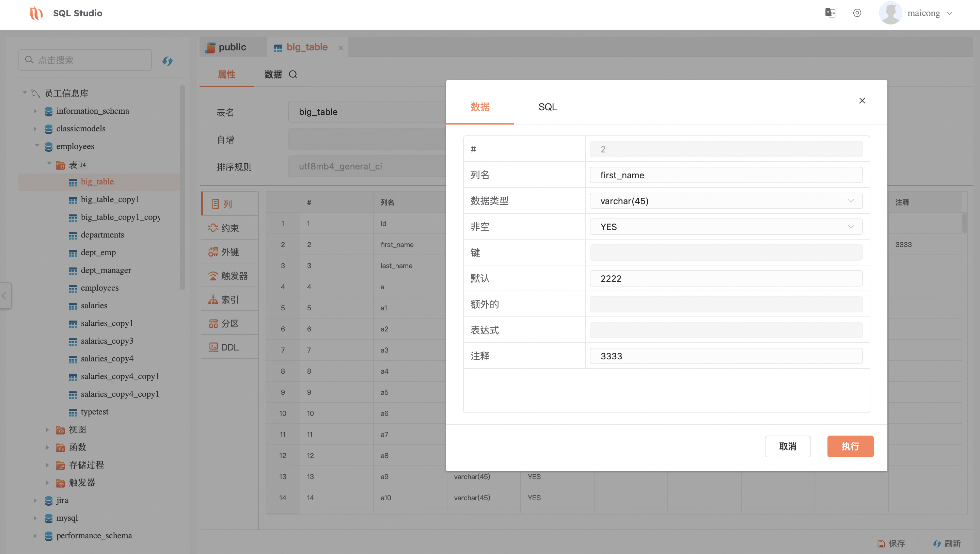Click the column grid vertical scrollbar
The height and width of the screenshot is (554, 980).
point(964,223)
